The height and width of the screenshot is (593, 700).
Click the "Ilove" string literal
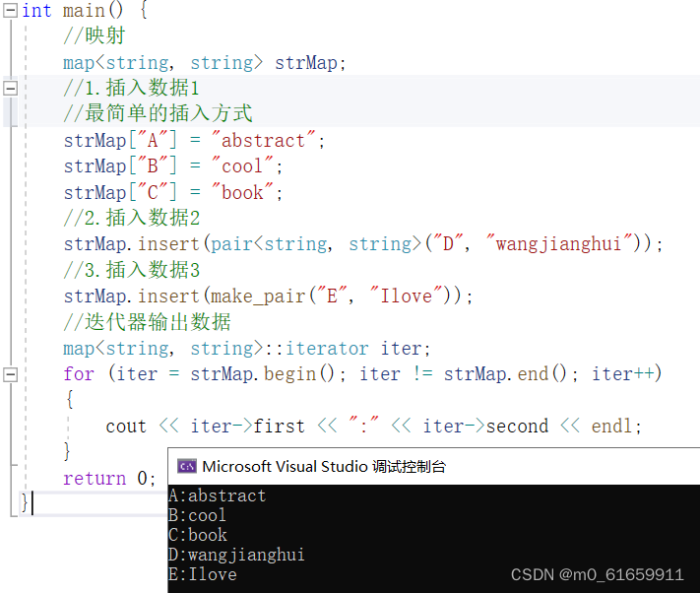point(407,296)
